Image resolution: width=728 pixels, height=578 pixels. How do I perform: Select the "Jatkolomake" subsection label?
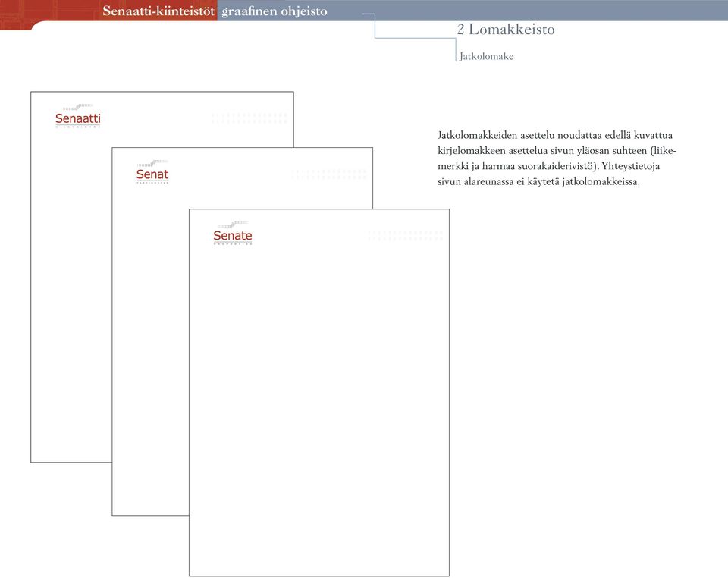(487, 56)
